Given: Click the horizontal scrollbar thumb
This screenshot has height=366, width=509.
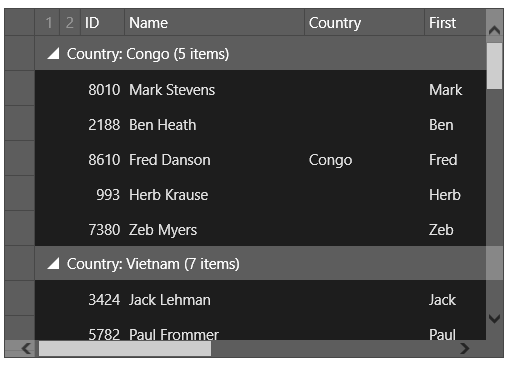Looking at the screenshot, I should [125, 348].
